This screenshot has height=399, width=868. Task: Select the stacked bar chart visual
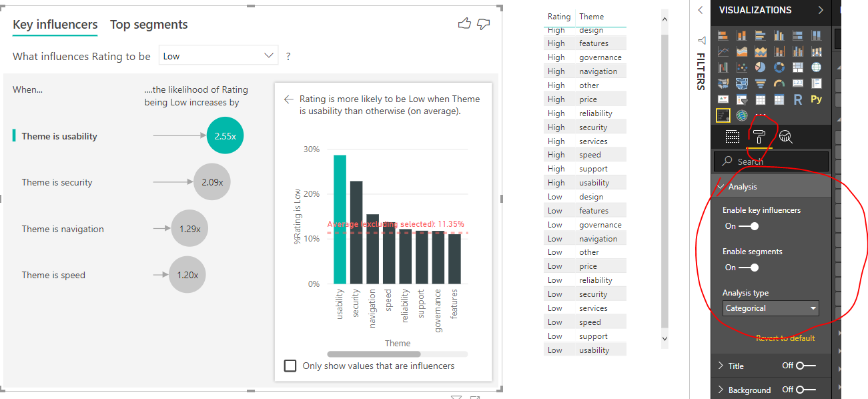(723, 35)
